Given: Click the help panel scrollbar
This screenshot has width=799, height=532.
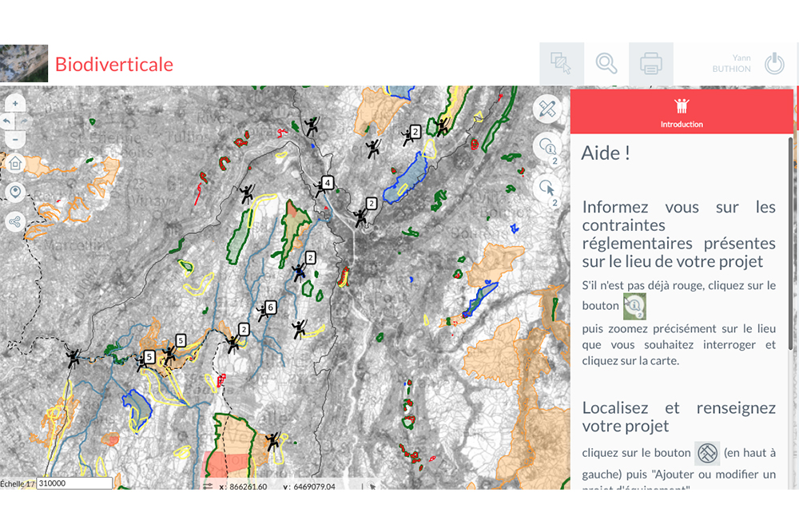Looking at the screenshot, I should pos(791,240).
